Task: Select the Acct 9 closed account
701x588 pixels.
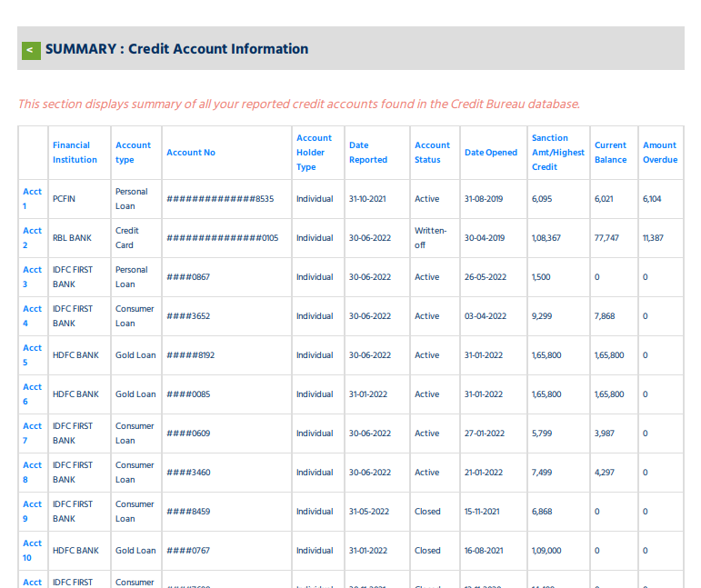Action: 32,512
